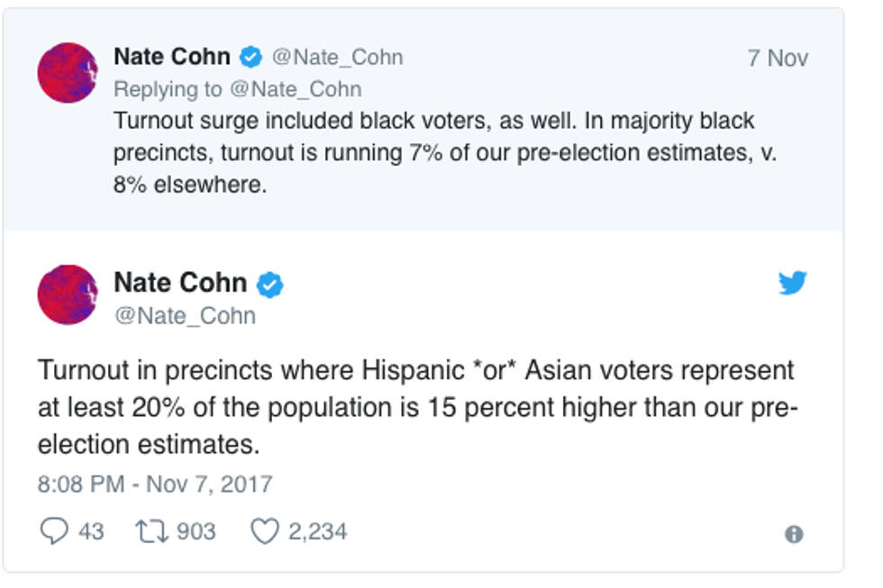This screenshot has height=588, width=883.
Task: Open the 7 Nov date link
Action: (x=777, y=59)
